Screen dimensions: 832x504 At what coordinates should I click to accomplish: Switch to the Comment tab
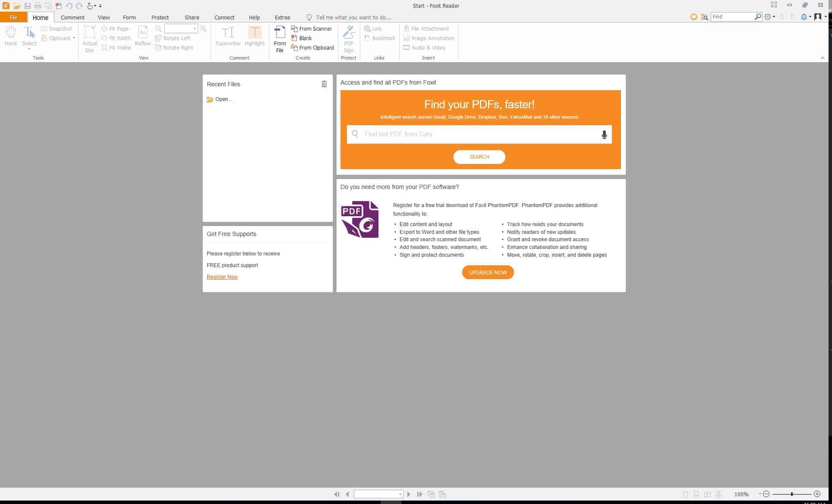72,17
